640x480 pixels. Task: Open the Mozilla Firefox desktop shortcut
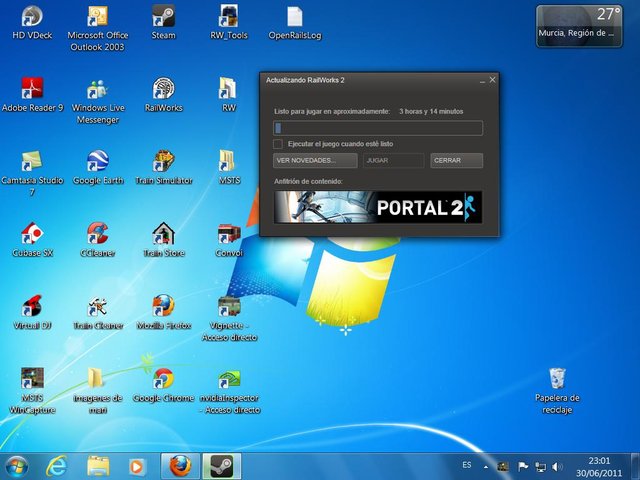click(x=163, y=307)
